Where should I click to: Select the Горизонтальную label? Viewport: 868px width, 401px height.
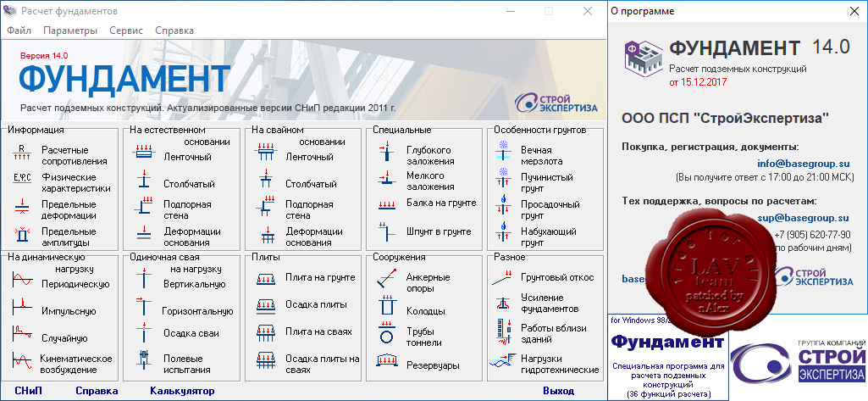[x=197, y=311]
